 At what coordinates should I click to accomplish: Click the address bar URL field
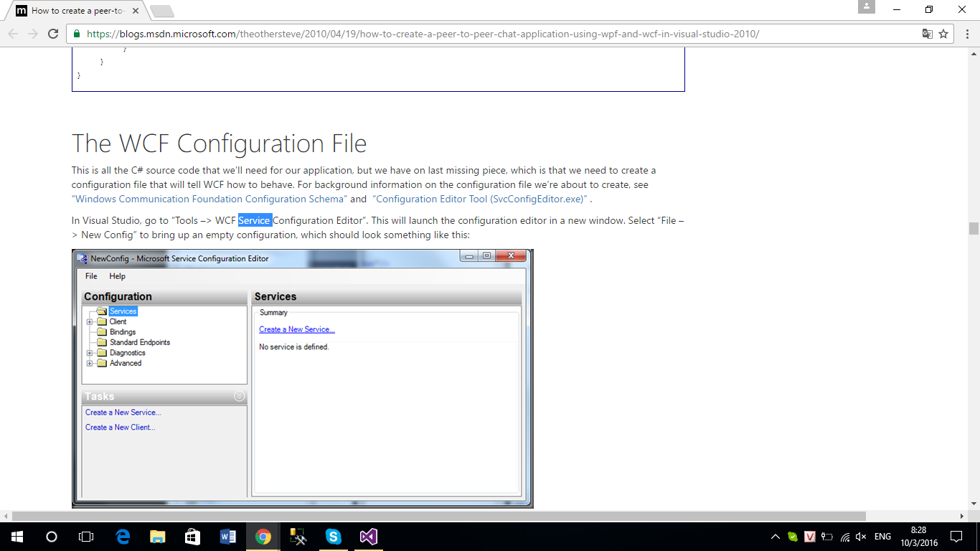pyautogui.click(x=495, y=34)
